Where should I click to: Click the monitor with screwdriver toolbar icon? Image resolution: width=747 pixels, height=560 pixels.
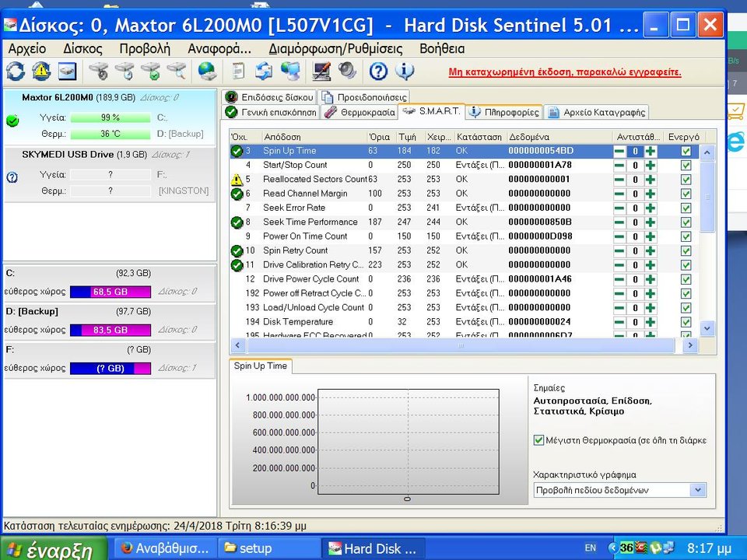pyautogui.click(x=321, y=72)
